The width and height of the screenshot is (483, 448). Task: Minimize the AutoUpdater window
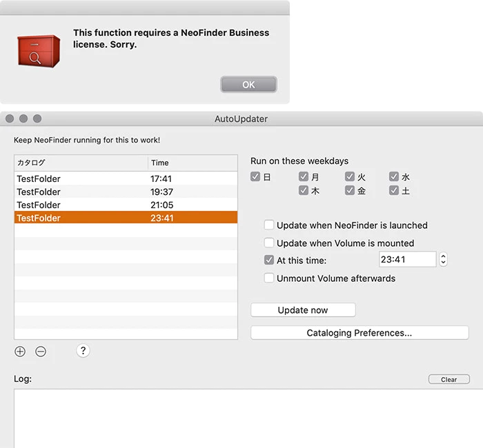23,119
